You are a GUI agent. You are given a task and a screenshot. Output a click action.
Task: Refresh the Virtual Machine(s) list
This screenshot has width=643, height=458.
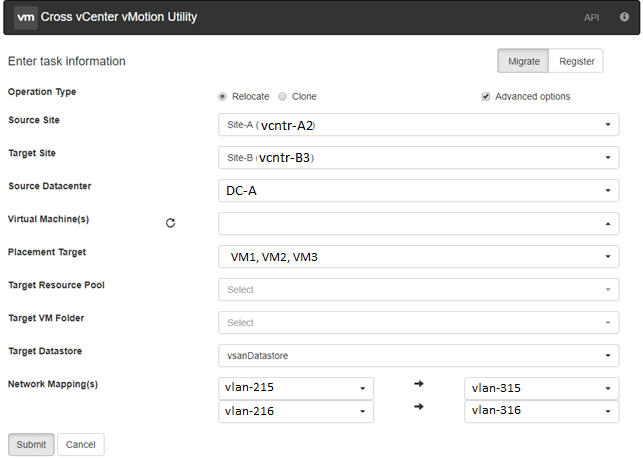[x=170, y=223]
